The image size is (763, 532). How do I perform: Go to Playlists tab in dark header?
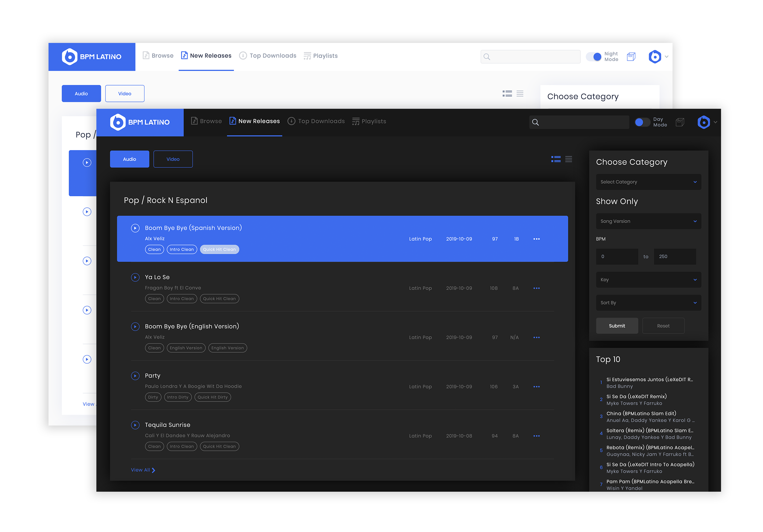pos(369,121)
